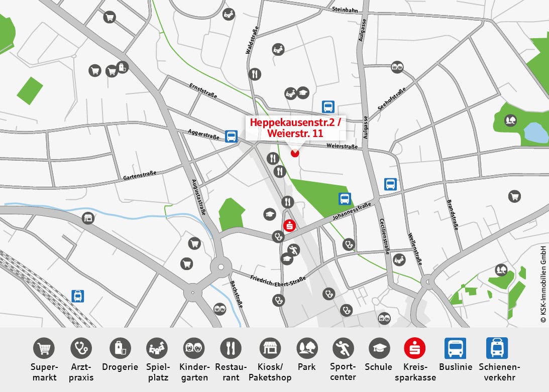This screenshot has height=392, width=549.
Task: Click the red Kreissparkasse marker on the map
Action: coord(289,226)
